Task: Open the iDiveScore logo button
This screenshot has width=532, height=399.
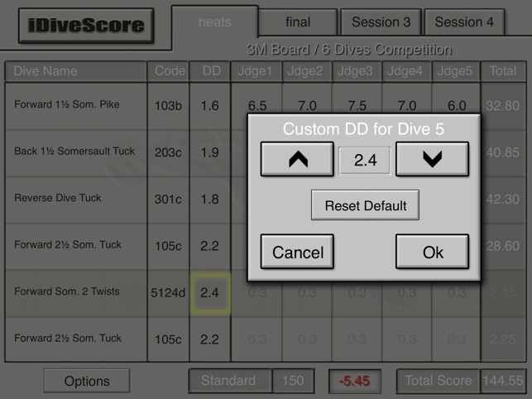Action: coord(86,26)
